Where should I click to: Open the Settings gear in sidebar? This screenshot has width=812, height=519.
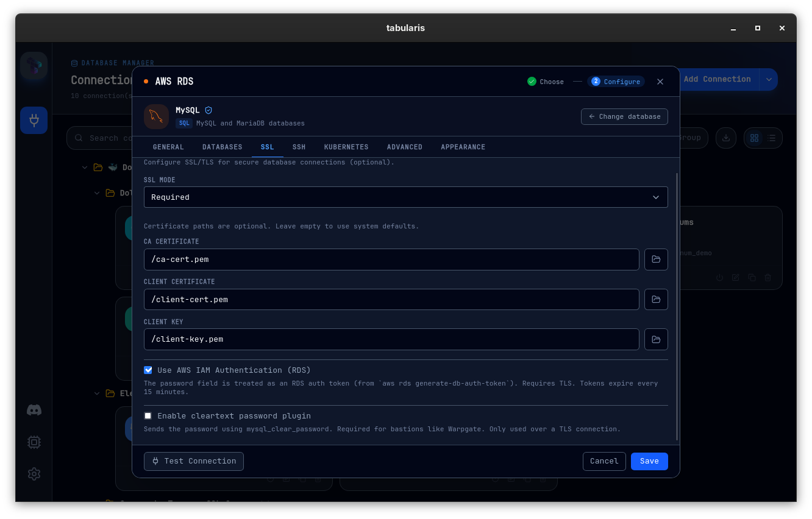point(34,474)
